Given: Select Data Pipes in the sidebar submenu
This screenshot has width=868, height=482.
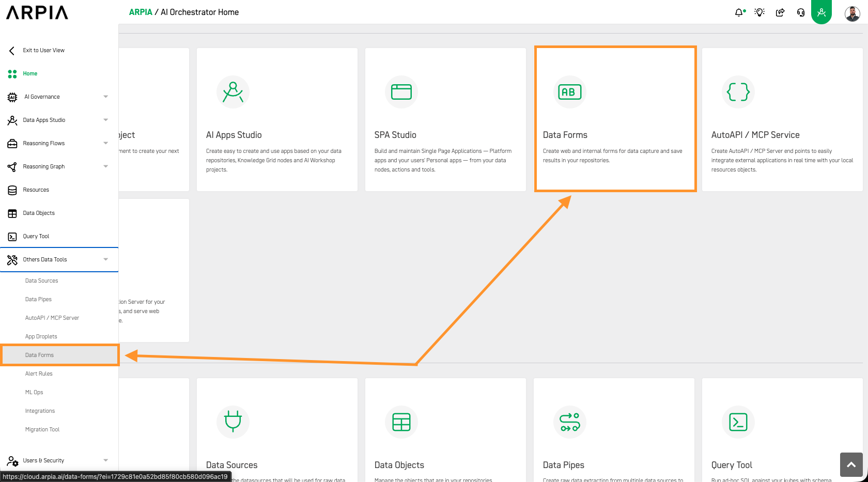Looking at the screenshot, I should click(38, 300).
